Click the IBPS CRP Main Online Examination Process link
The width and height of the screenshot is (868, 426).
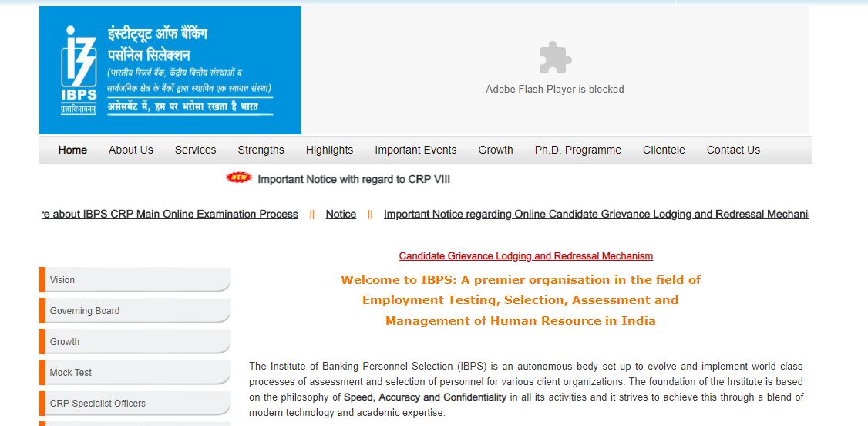(x=170, y=215)
